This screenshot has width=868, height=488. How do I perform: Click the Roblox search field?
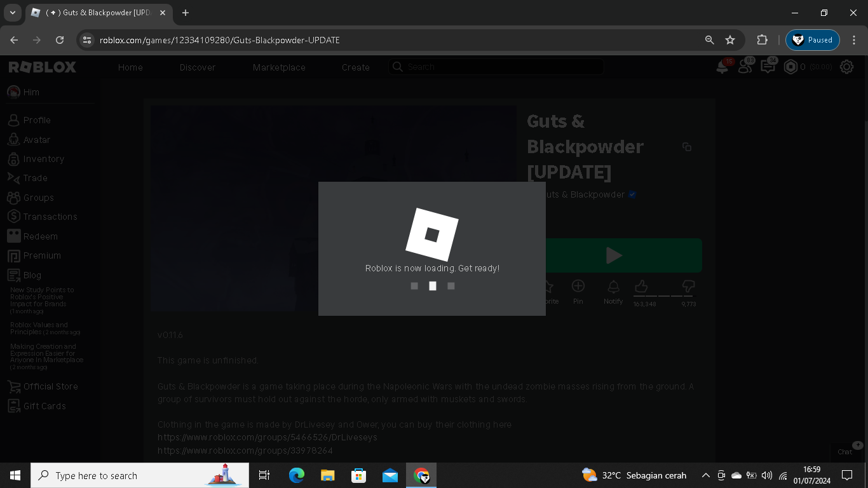tap(496, 67)
